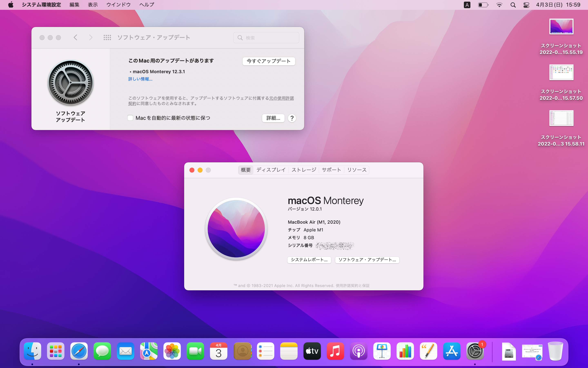
Task: Open Messages app in the Dock
Action: [x=102, y=351]
